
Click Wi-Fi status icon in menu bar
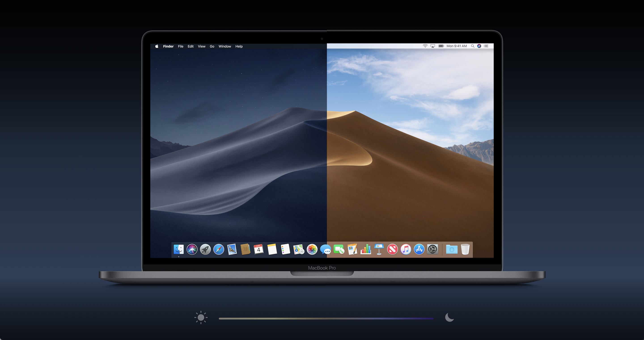[425, 46]
